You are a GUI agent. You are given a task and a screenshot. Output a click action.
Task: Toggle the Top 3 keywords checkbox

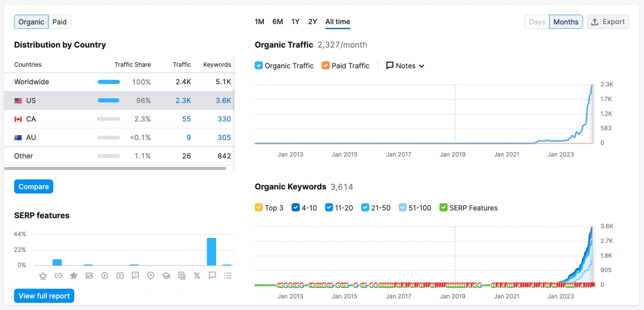pyautogui.click(x=259, y=208)
